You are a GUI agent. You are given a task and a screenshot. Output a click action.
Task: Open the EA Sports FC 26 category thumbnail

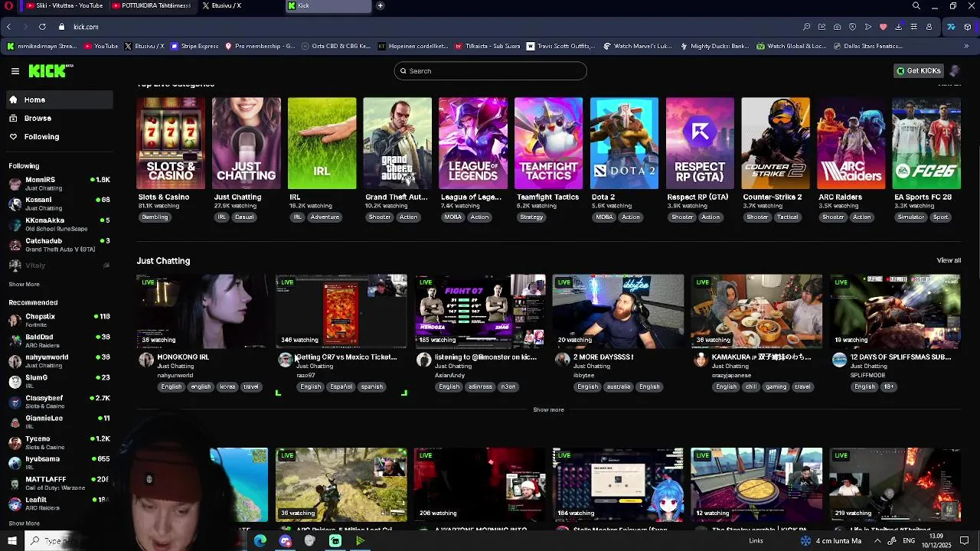pos(926,143)
